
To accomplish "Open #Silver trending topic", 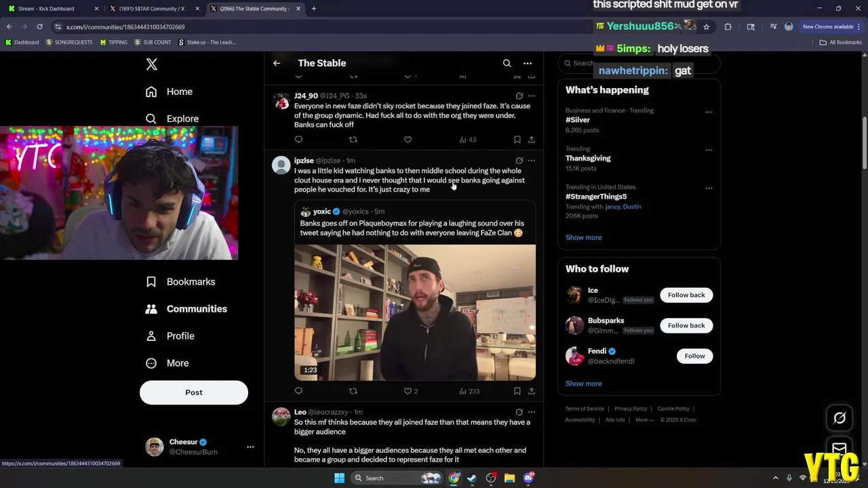I will coord(578,120).
